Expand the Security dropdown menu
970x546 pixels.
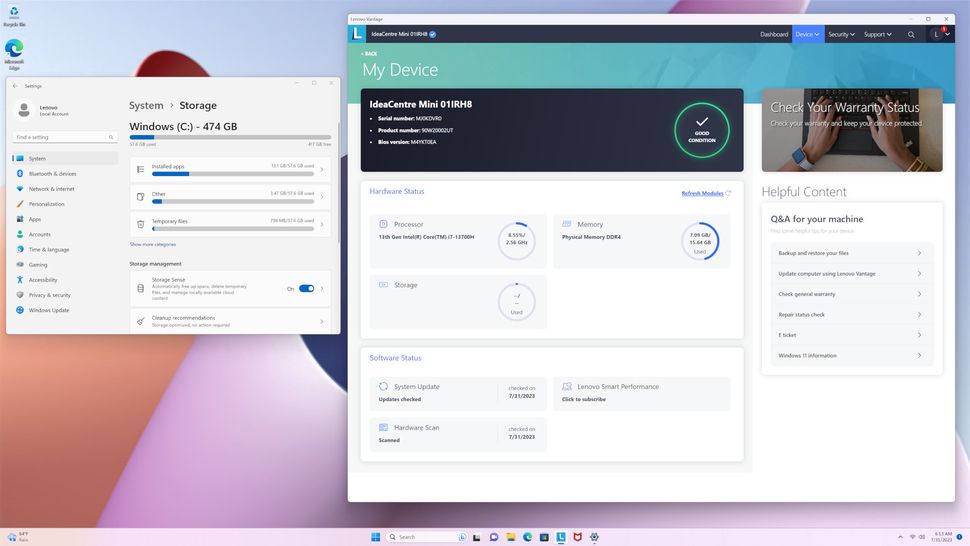click(841, 34)
